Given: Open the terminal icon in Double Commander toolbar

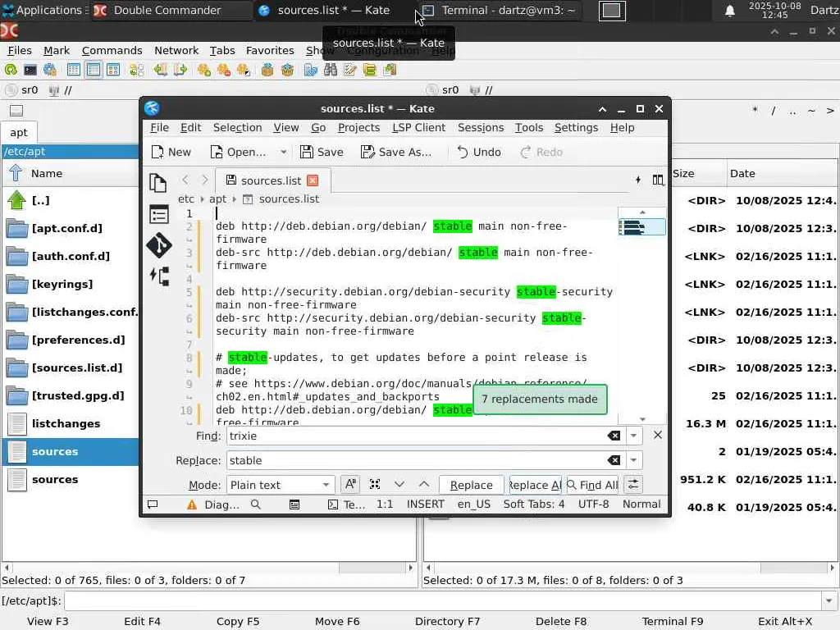Looking at the screenshot, I should click(30, 70).
